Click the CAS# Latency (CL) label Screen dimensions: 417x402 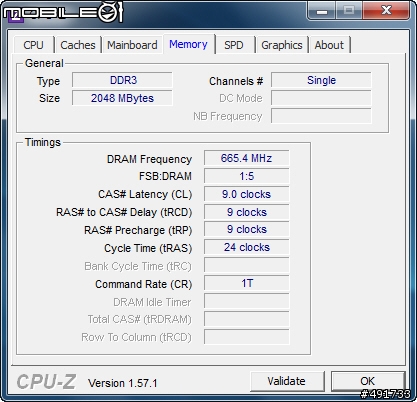click(x=145, y=194)
